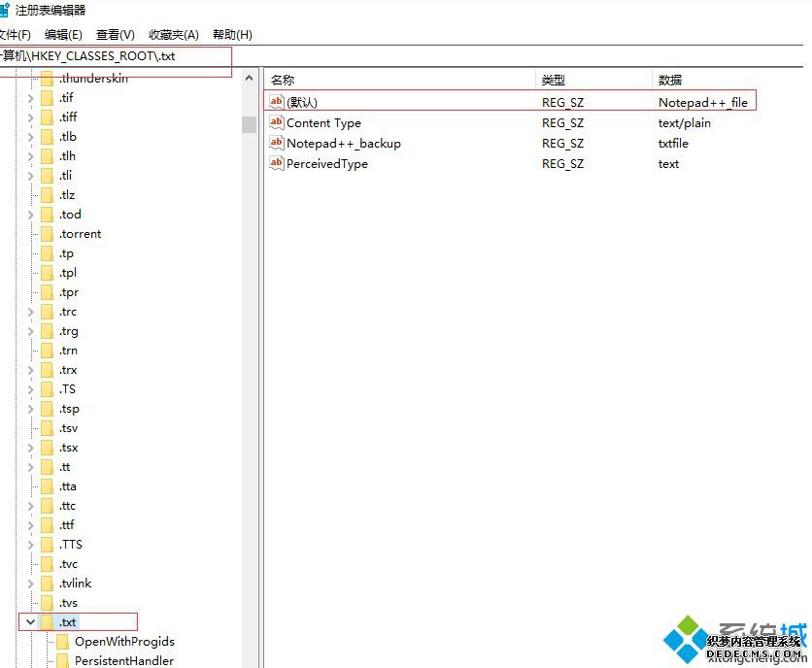The height and width of the screenshot is (668, 812).
Task: Click the tree pane vertical scrollbar thumb
Action: (249, 124)
